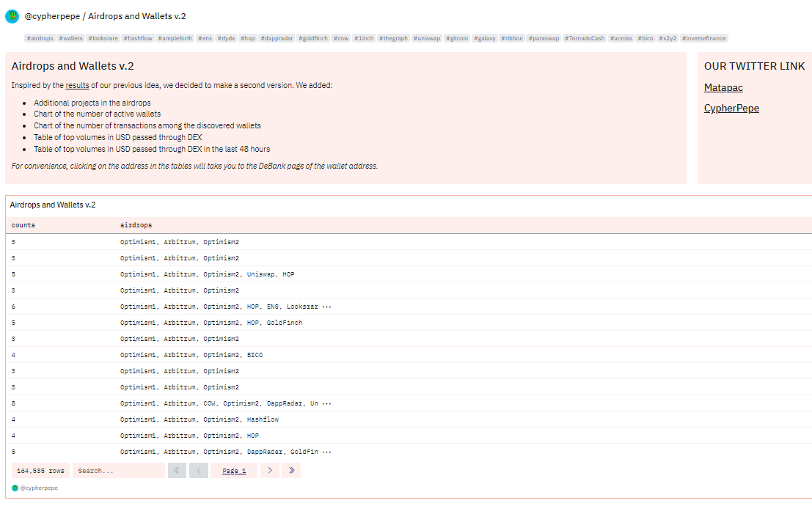
Task: Select the #uniswap tag
Action: click(x=427, y=38)
